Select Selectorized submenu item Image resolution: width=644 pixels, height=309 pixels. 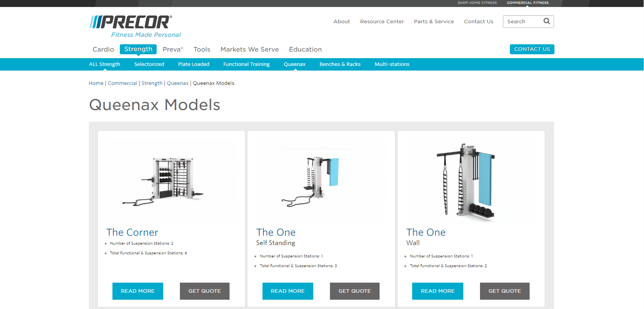(x=149, y=64)
